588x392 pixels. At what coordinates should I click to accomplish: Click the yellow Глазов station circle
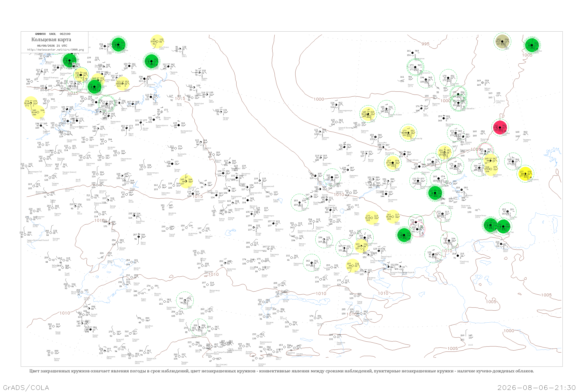(122, 84)
